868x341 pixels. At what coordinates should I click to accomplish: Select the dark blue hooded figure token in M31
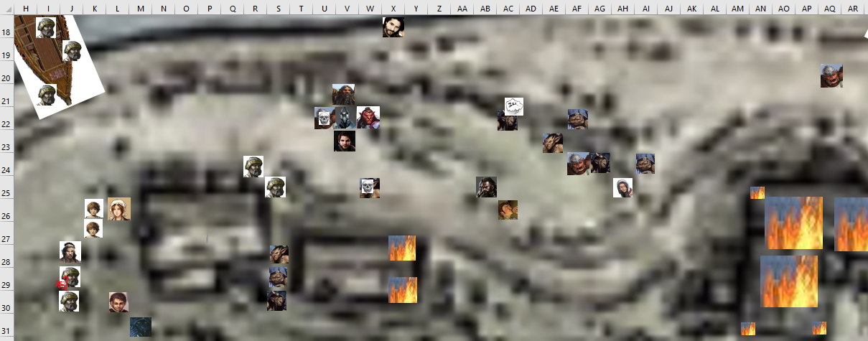coord(141,327)
